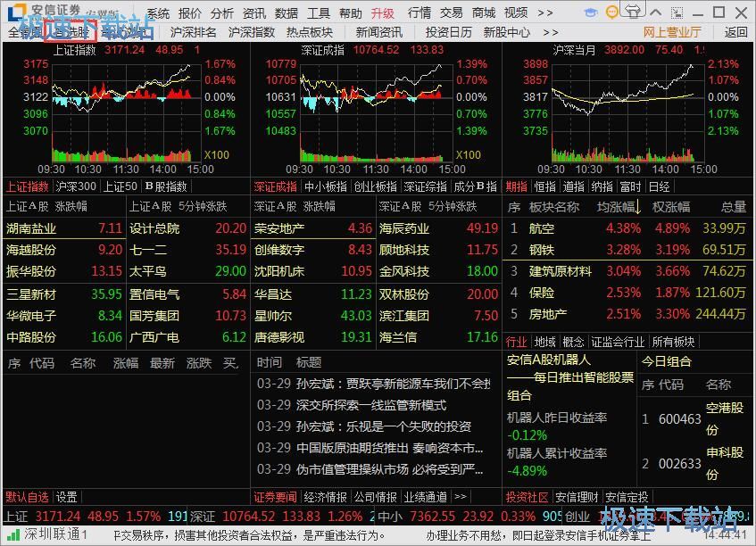The height and width of the screenshot is (546, 756).
Task: Select the 航空 sector row
Action: click(x=627, y=228)
